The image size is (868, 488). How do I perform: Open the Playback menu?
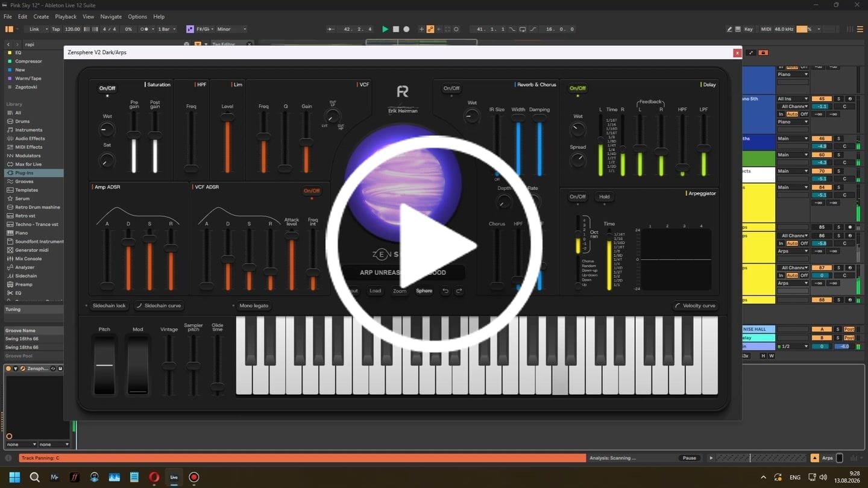[x=66, y=17]
